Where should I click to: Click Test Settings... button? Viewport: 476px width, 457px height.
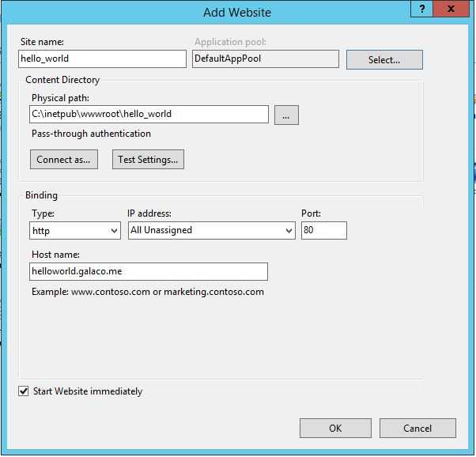click(x=148, y=160)
